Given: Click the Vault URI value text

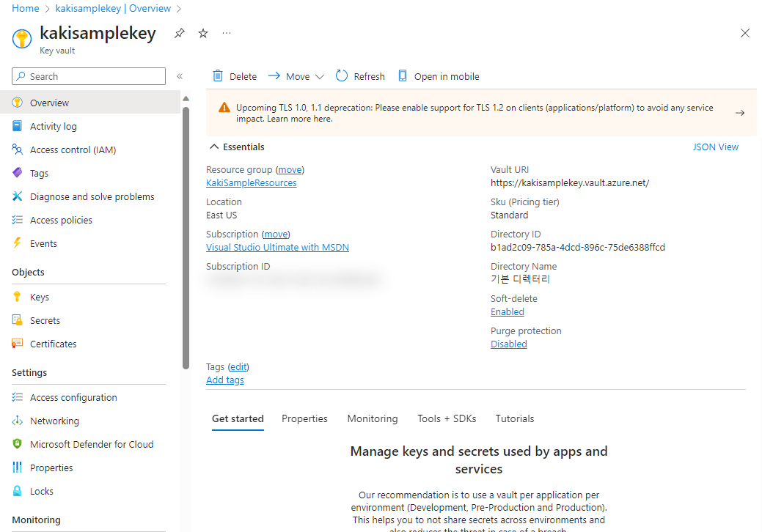Looking at the screenshot, I should pyautogui.click(x=570, y=182).
